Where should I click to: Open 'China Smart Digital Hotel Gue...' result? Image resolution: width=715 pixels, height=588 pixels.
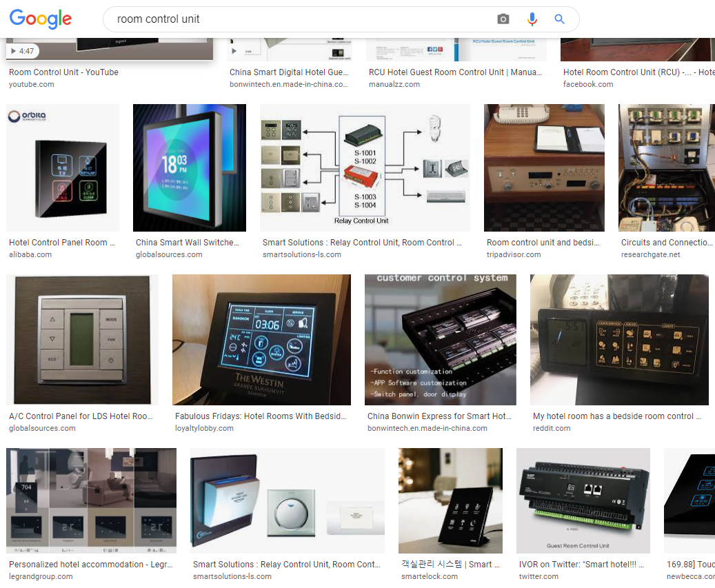[289, 72]
